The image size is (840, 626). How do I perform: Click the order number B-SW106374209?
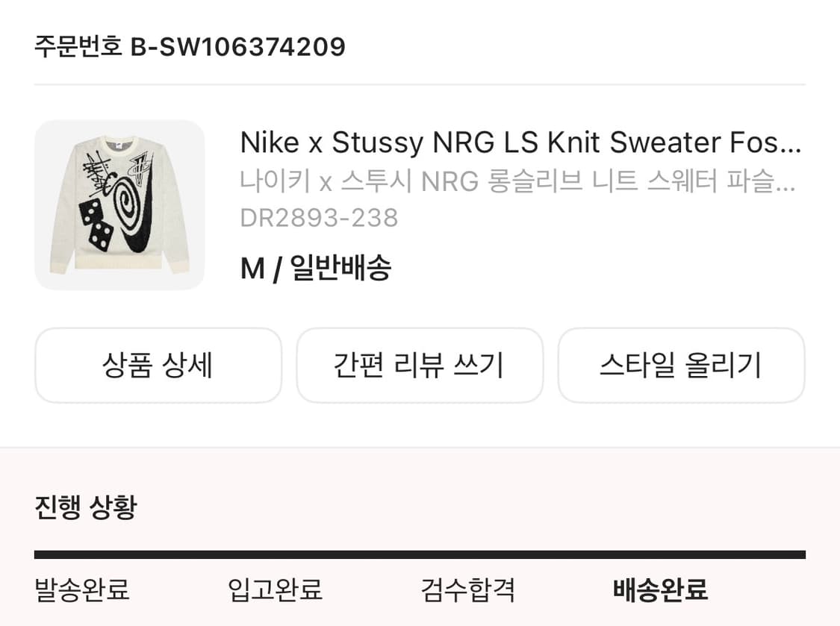[238, 47]
